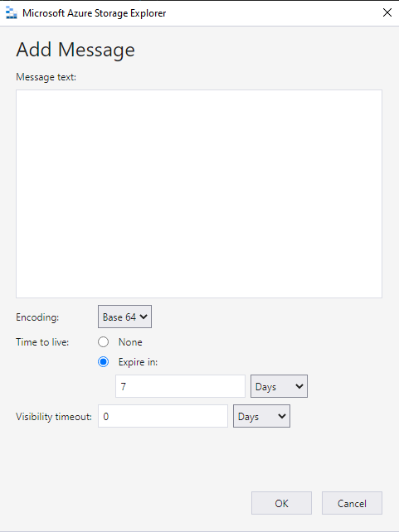This screenshot has height=532, width=399.
Task: Click the Azure Storage Explorer app icon
Action: pos(12,13)
